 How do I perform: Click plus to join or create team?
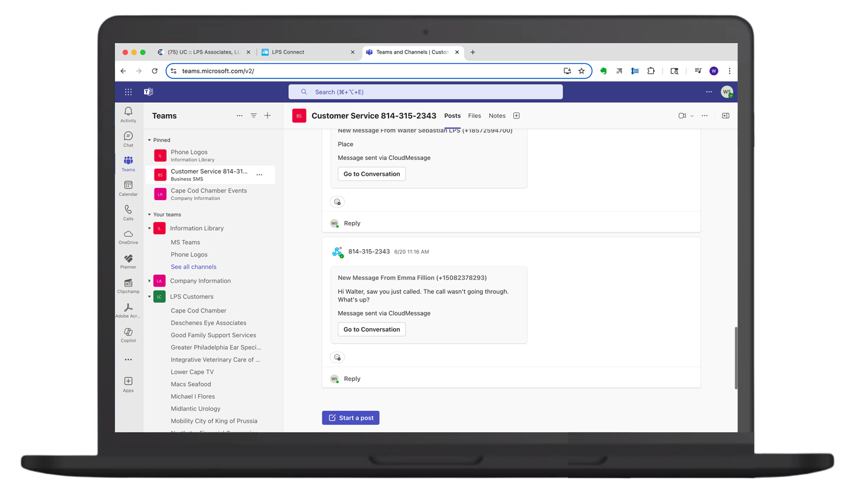pyautogui.click(x=268, y=116)
